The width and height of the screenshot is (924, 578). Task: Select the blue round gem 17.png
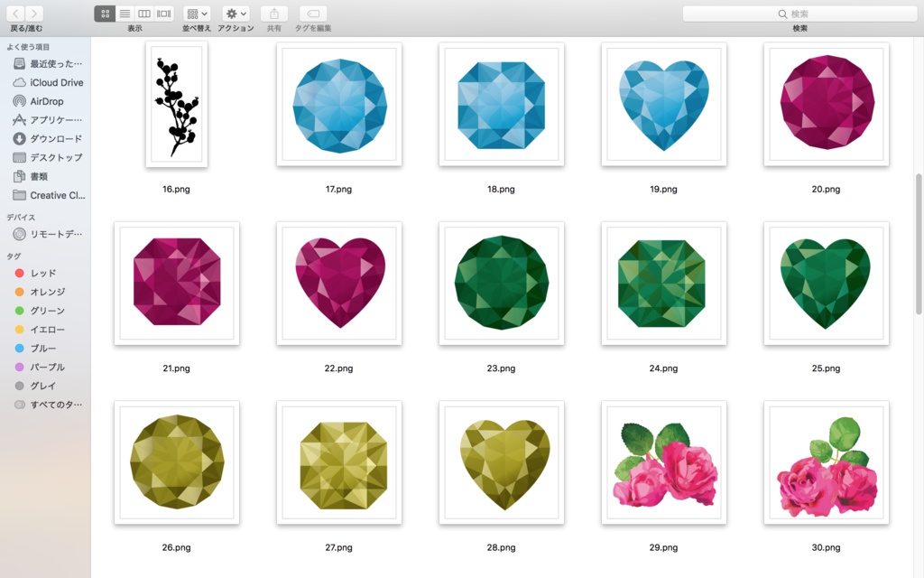(339, 105)
